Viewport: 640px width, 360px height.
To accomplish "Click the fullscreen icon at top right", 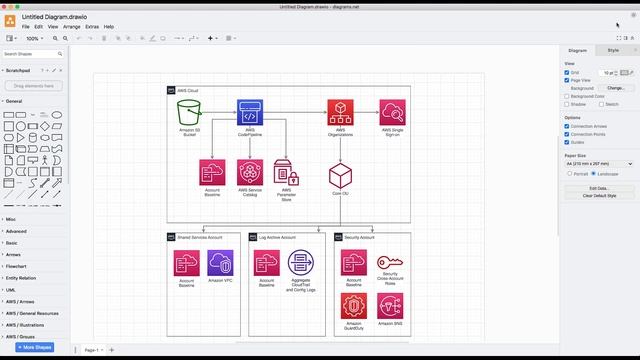I will pyautogui.click(x=619, y=38).
